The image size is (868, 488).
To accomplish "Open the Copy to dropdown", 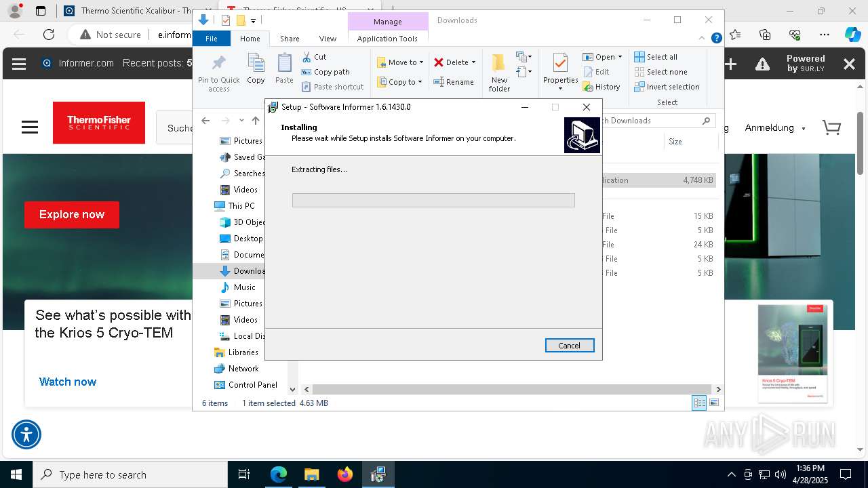I will point(399,82).
